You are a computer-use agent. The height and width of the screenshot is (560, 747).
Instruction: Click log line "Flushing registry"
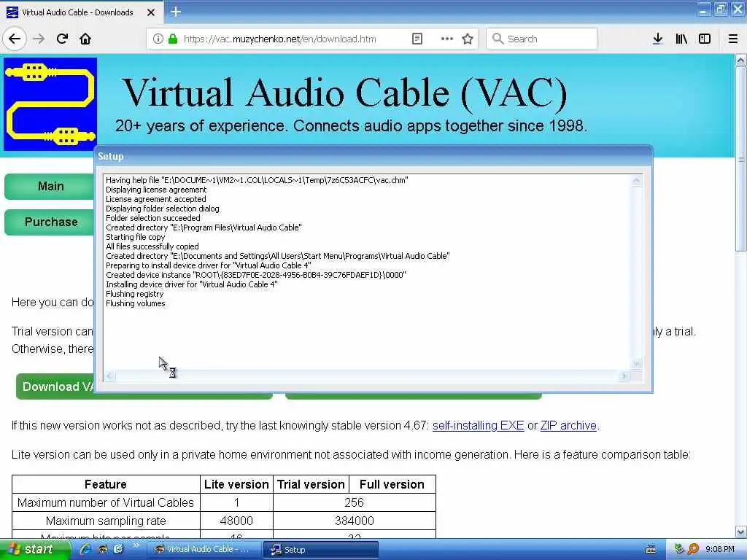pyautogui.click(x=134, y=294)
